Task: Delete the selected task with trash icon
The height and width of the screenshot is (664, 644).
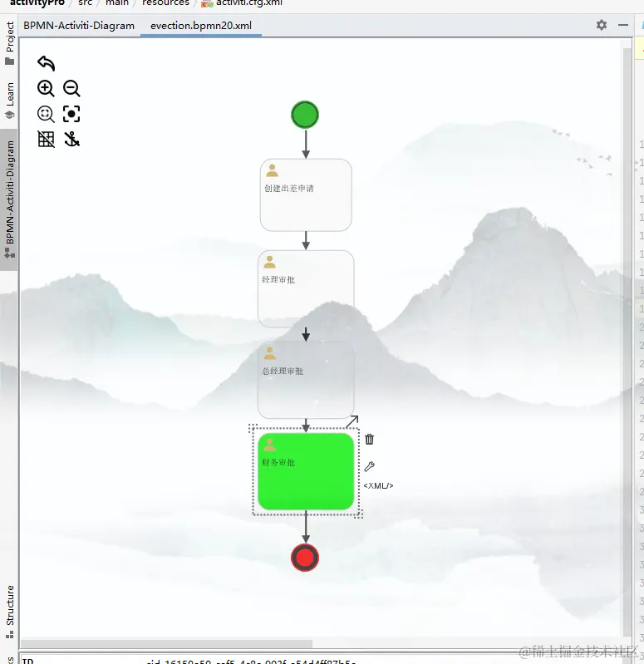Action: pyautogui.click(x=369, y=439)
